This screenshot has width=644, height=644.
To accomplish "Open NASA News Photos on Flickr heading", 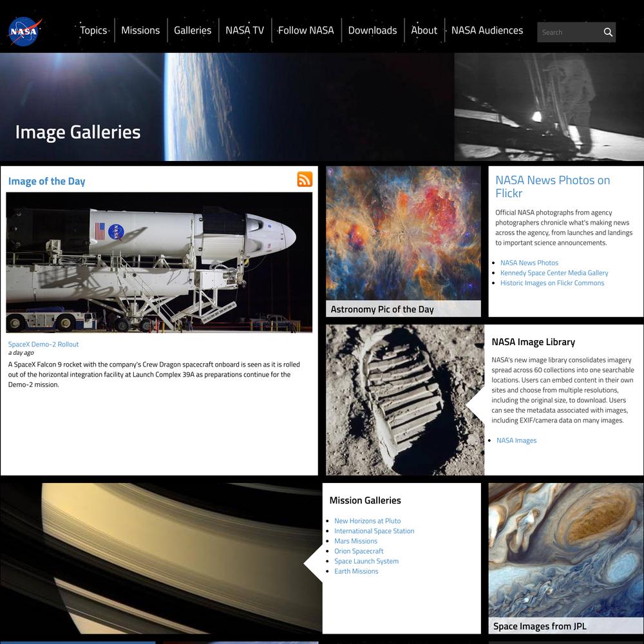I will tap(553, 187).
